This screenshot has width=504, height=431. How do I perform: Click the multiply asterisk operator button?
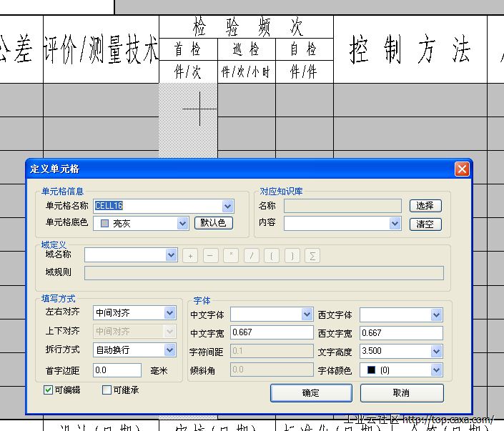pyautogui.click(x=231, y=255)
